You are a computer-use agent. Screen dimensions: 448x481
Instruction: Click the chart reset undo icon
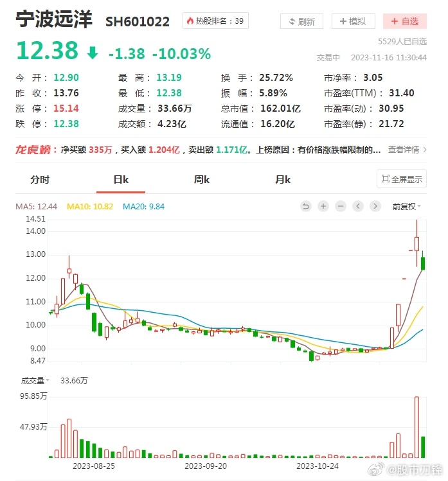point(306,206)
